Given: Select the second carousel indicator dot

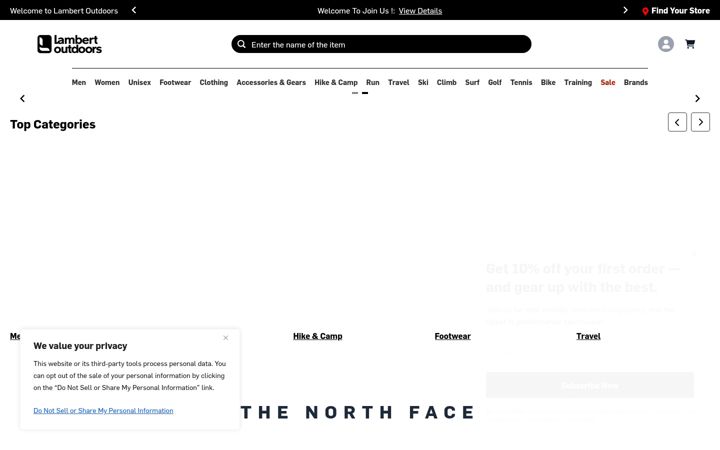Looking at the screenshot, I should (365, 93).
